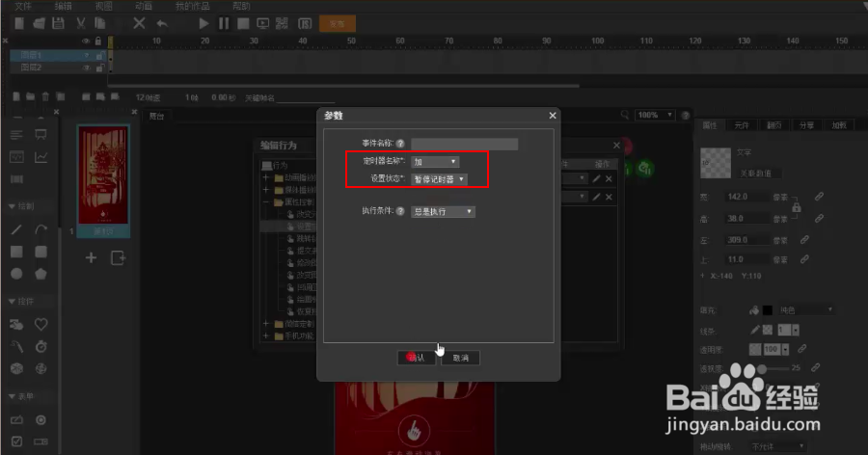Click the QR code icon
This screenshot has height=455, width=868.
click(282, 23)
